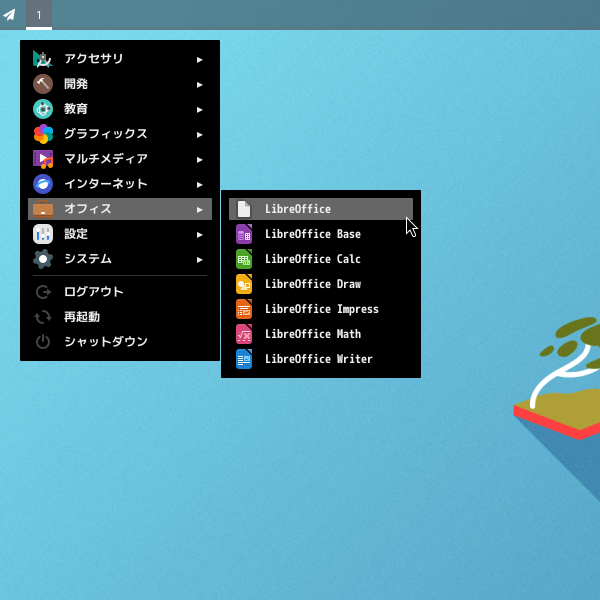Screen dimensions: 600x600
Task: Expand the システム submenu arrow
Action: tap(200, 260)
